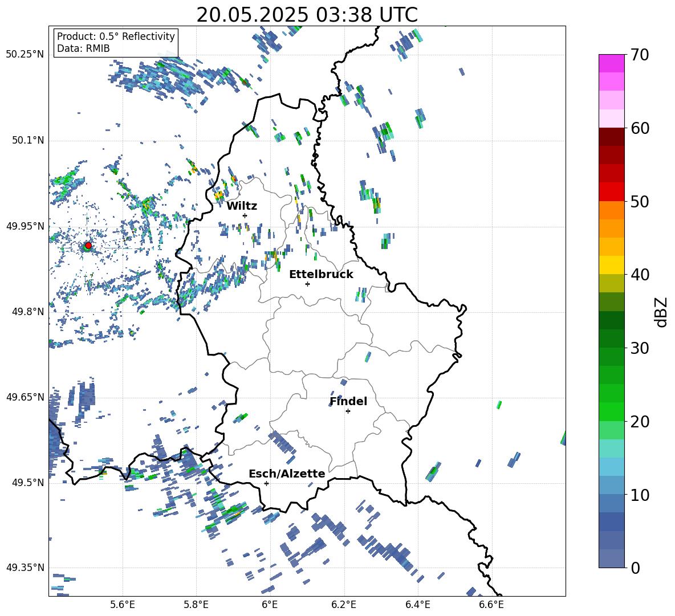
Task: Click the Wiltz city label
Action: coord(242,206)
